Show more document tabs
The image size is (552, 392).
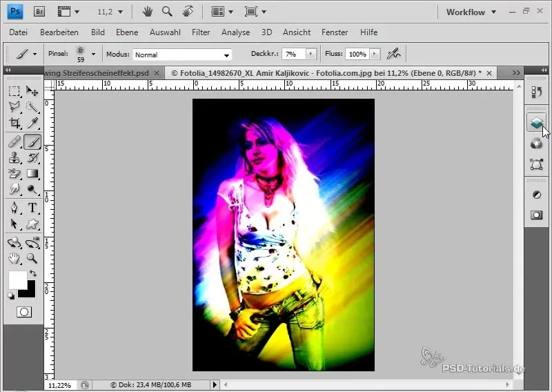516,73
